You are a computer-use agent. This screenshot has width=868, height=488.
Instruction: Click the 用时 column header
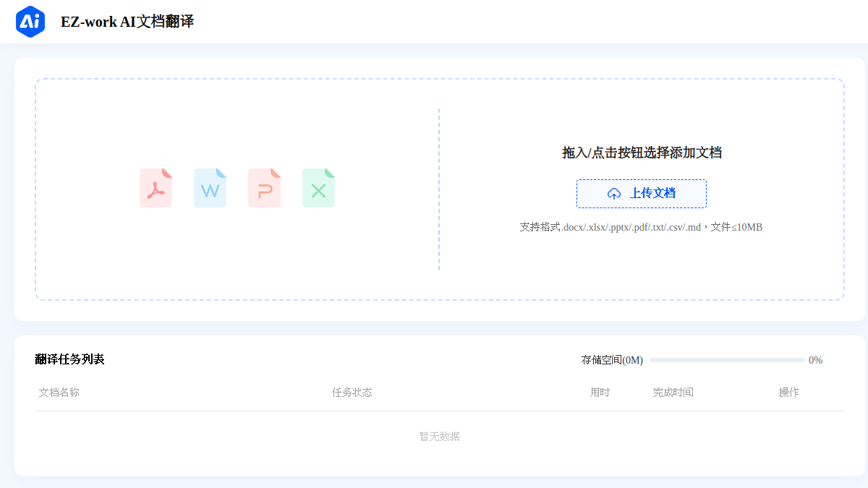(x=600, y=393)
